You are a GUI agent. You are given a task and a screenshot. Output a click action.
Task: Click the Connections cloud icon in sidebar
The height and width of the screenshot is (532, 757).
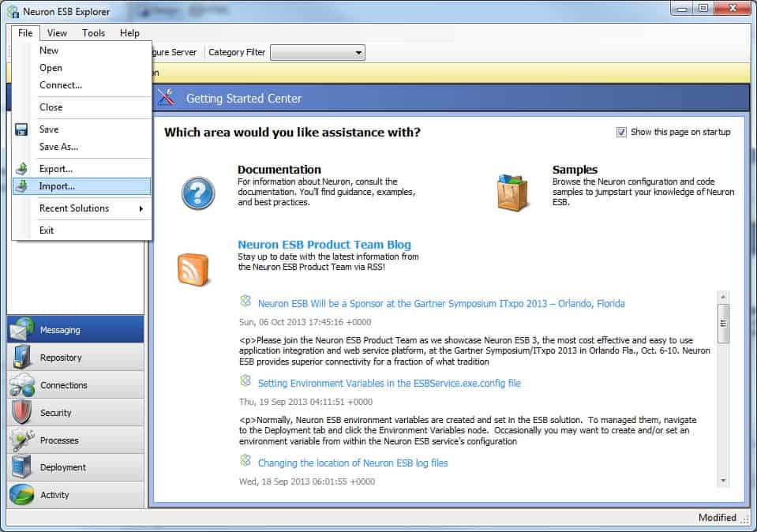click(22, 385)
